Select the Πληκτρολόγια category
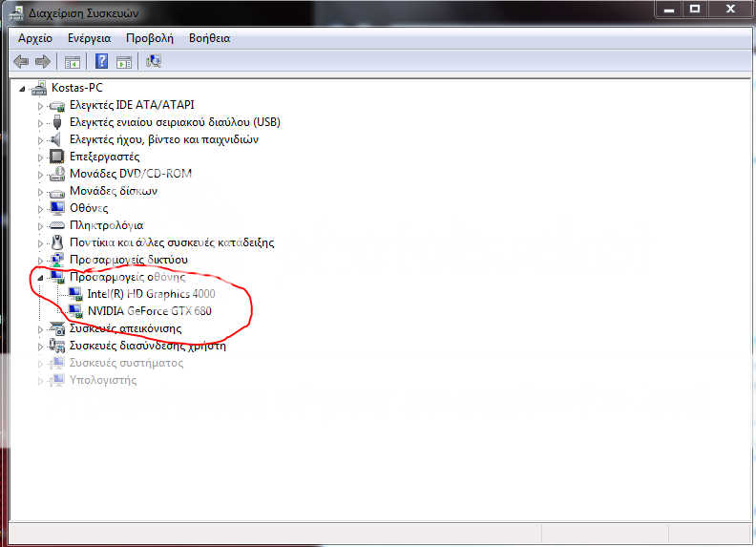756x547 pixels. coord(106,225)
